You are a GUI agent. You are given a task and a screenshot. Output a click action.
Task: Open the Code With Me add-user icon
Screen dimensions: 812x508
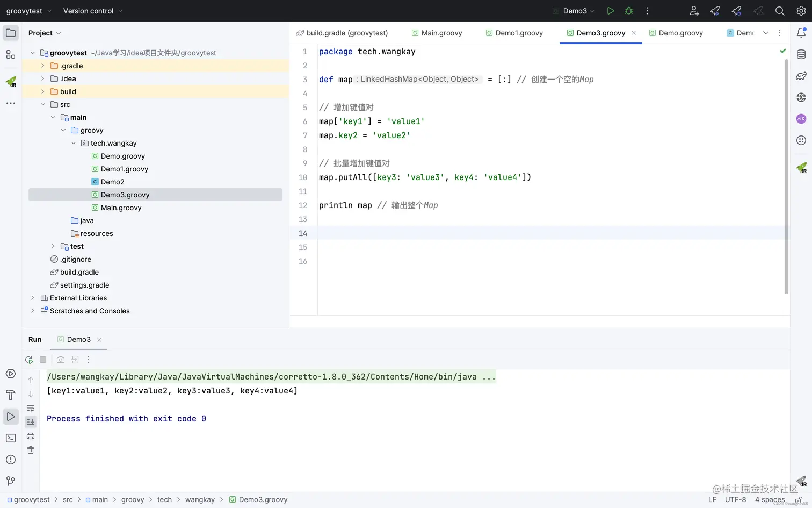click(694, 11)
